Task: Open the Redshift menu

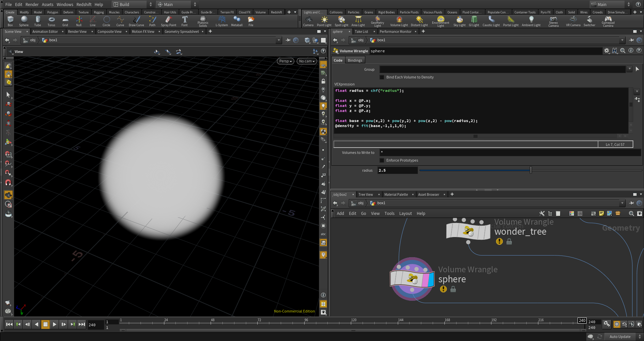Action: [84, 4]
